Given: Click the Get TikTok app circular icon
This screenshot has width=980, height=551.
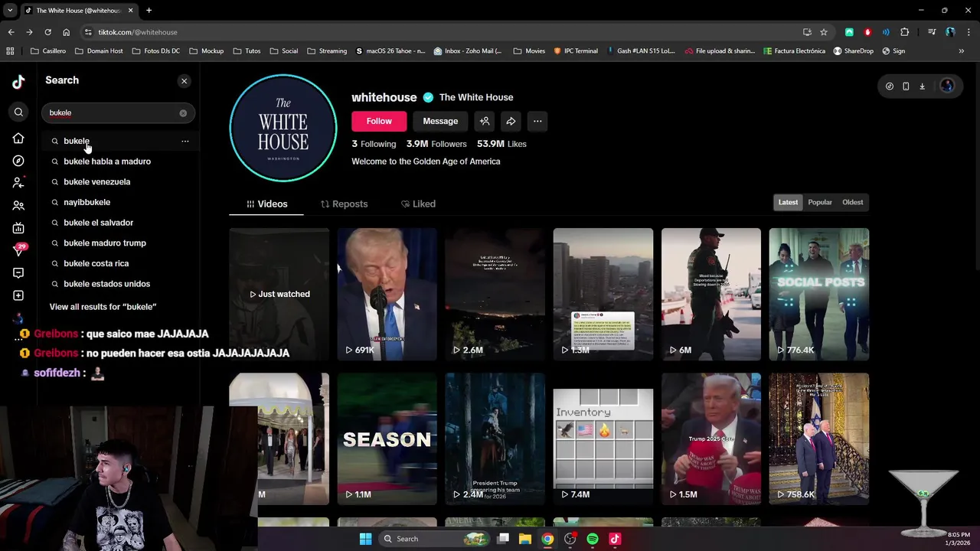Looking at the screenshot, I should (889, 86).
